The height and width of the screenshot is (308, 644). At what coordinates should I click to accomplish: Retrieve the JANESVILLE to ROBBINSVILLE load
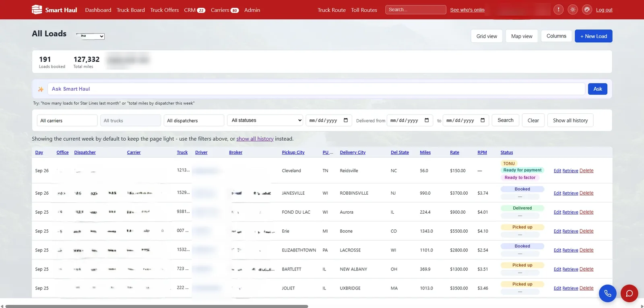click(570, 193)
